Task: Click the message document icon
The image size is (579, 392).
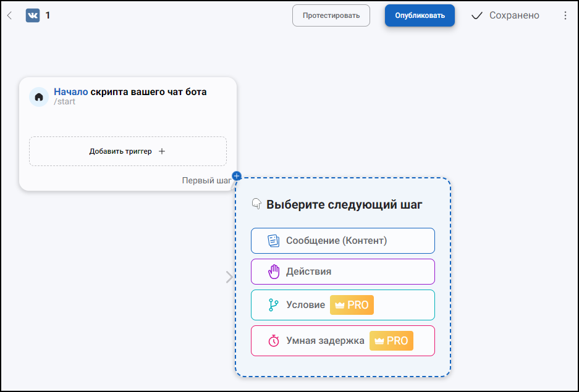Action: (273, 240)
